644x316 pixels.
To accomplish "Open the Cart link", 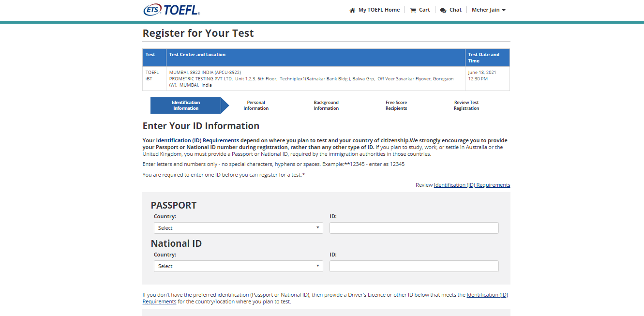I will (424, 10).
